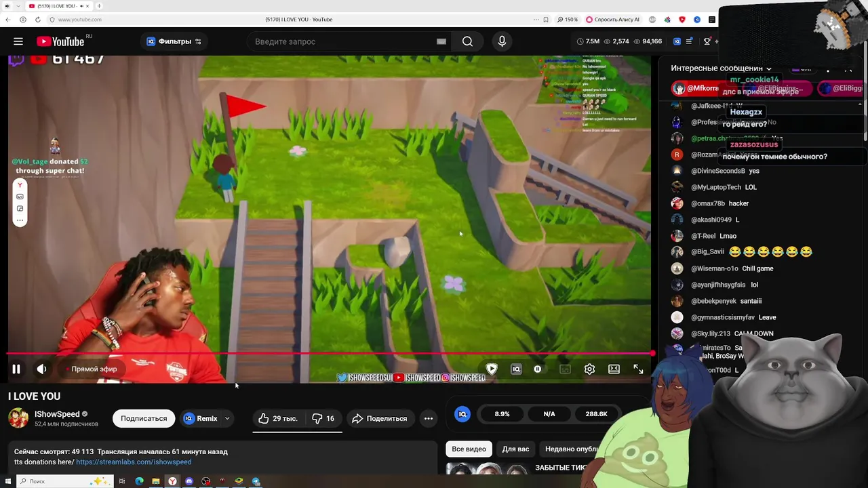Viewport: 868px width, 488px height.
Task: Click the magnifier search button
Action: click(x=467, y=41)
